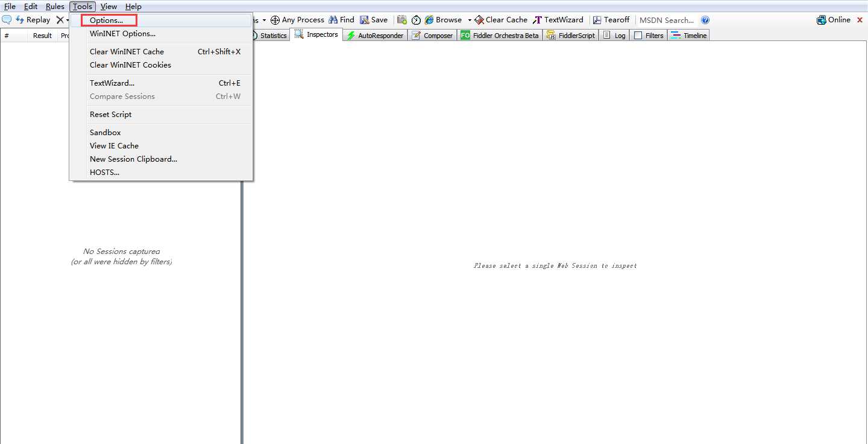This screenshot has height=444, width=868.
Task: Select TextWizard... in the Tools menu
Action: (x=161, y=83)
